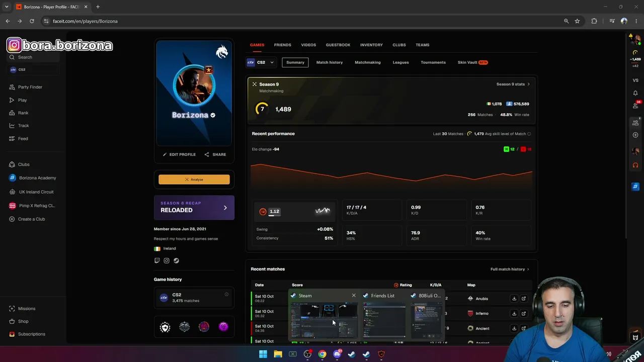Click the Chrome address bar URL
This screenshot has height=362, width=644.
[85, 21]
